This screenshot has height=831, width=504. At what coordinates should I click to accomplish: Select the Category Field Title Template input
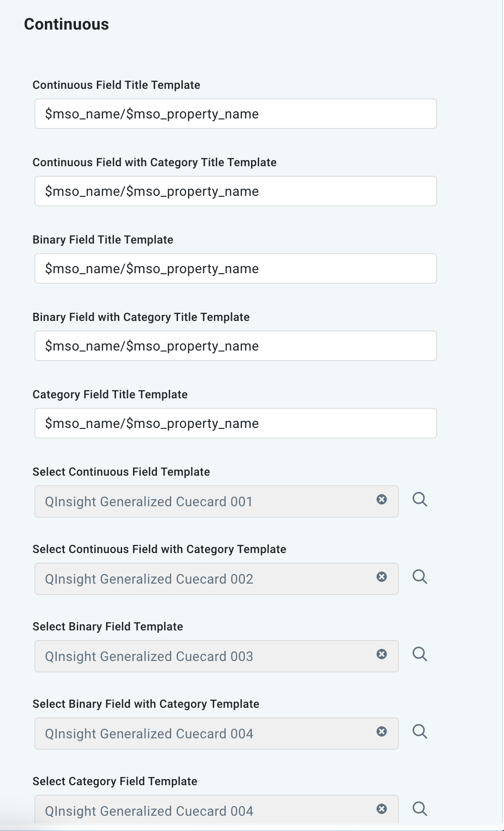point(235,423)
